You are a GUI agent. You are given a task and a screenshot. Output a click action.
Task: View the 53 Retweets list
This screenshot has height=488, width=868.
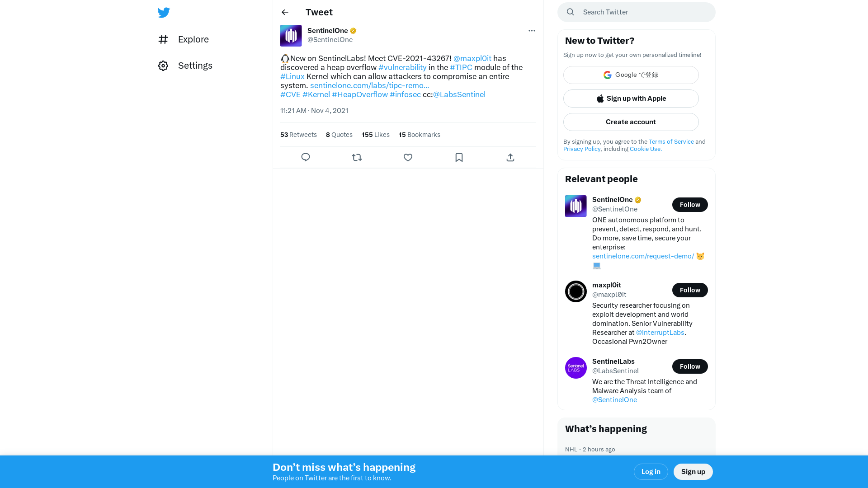coord(298,135)
